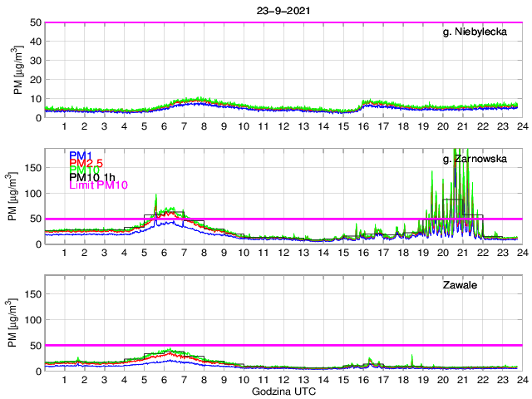Image resolution: width=532 pixels, height=399 pixels.
Task: Click the 100 y-axis tick on the bottom chart
Action: [x=32, y=319]
